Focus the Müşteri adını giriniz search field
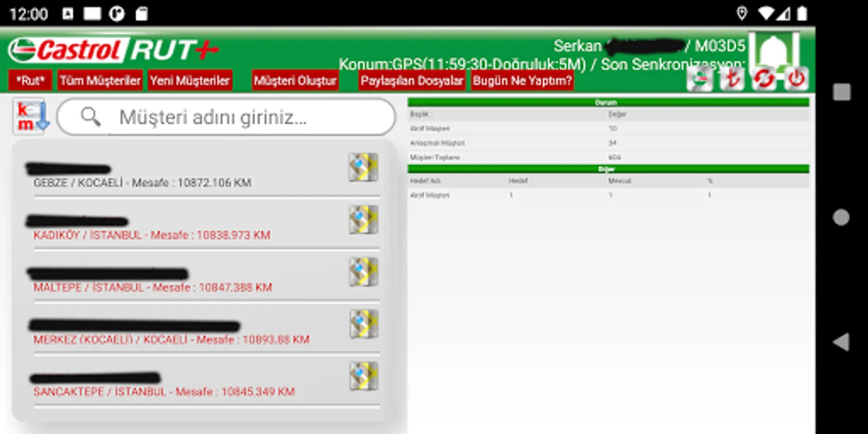Screen dimensions: 868x434 (x=226, y=117)
